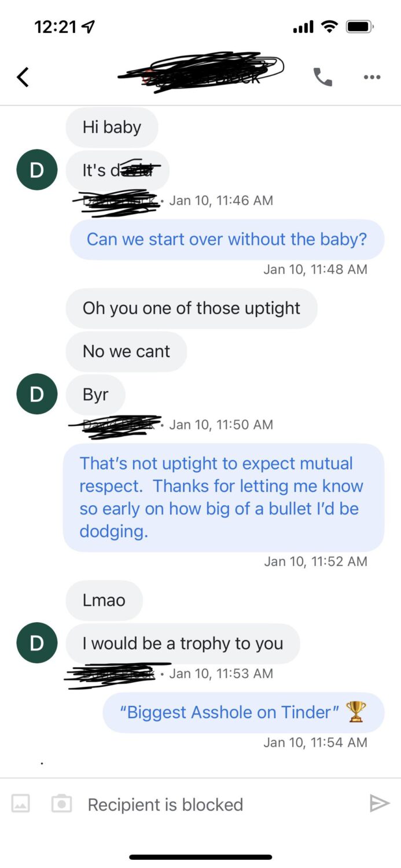Image resolution: width=401 pixels, height=868 pixels.
Task: Tap the D avatar beside "Byr"
Action: coord(36,394)
